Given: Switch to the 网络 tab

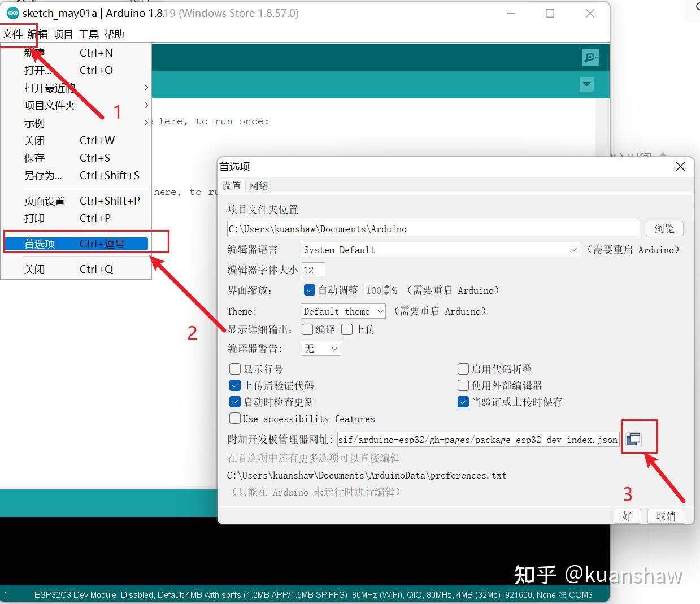Looking at the screenshot, I should [x=259, y=185].
